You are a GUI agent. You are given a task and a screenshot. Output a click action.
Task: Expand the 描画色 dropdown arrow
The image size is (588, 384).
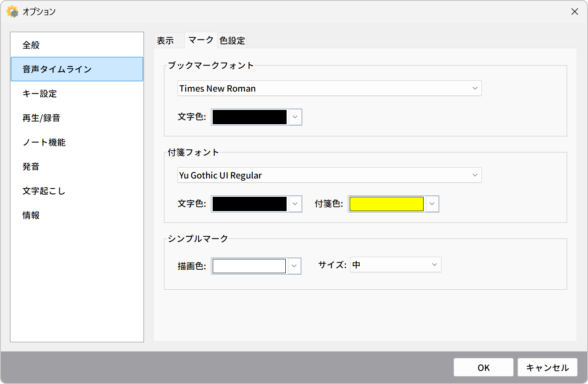(294, 266)
